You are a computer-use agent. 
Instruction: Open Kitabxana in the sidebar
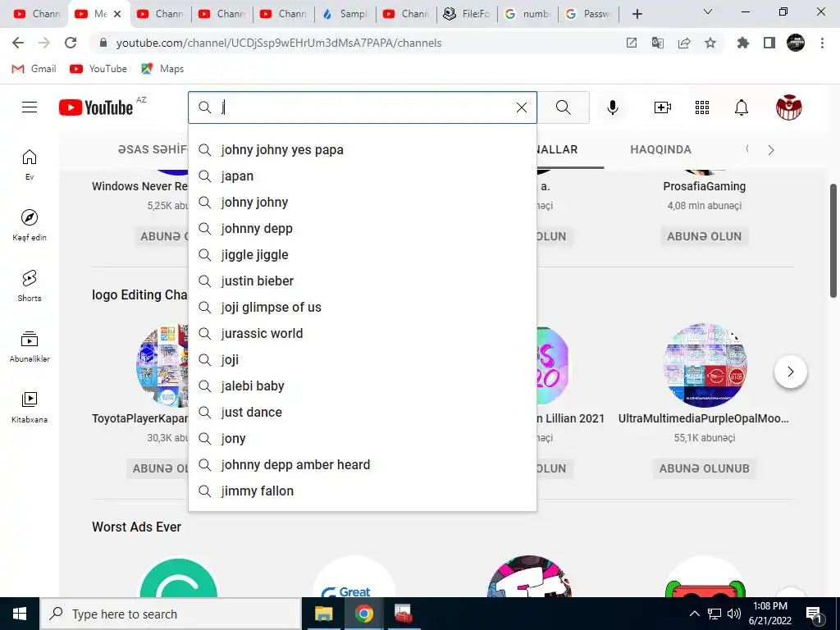(x=30, y=407)
